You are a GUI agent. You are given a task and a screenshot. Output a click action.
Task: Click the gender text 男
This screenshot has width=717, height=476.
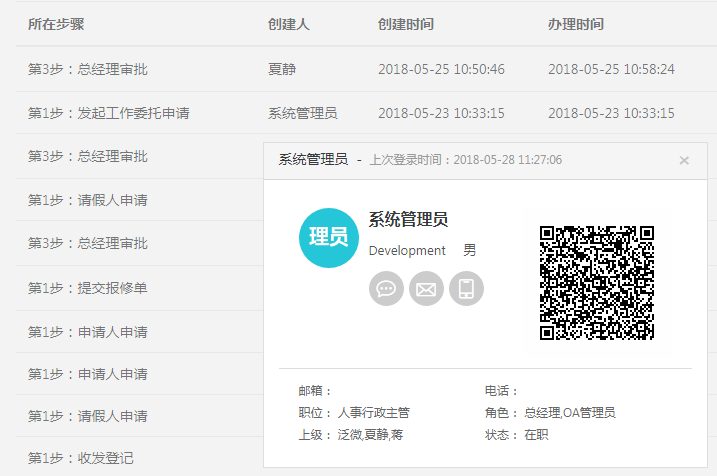click(470, 251)
